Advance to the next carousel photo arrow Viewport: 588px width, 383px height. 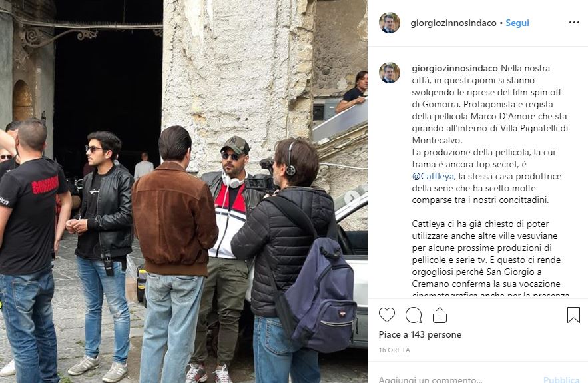click(x=352, y=197)
